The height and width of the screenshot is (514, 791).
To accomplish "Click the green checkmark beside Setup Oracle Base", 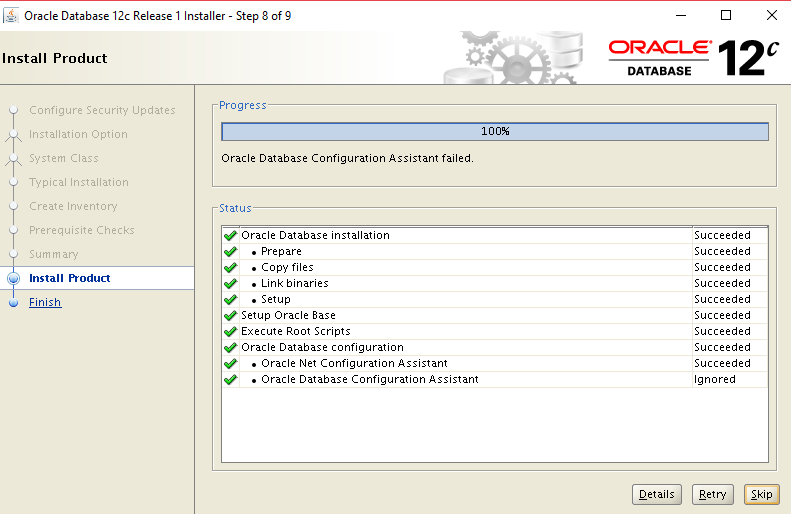I will pyautogui.click(x=231, y=315).
